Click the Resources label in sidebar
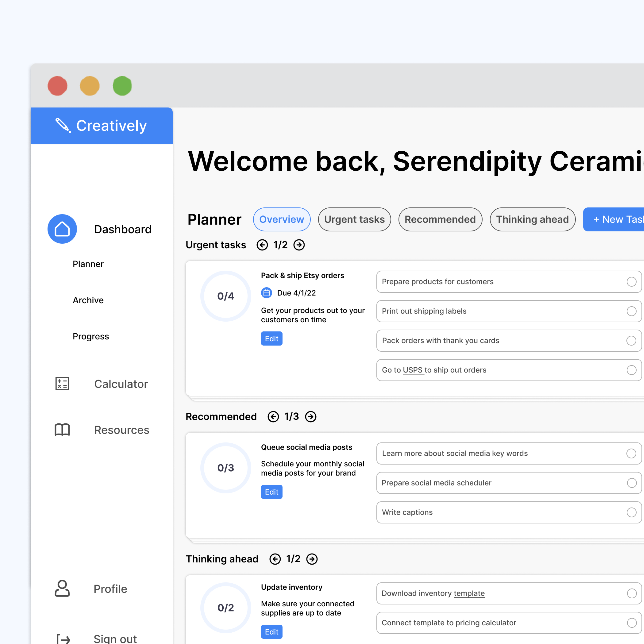The width and height of the screenshot is (644, 644). pyautogui.click(x=122, y=430)
